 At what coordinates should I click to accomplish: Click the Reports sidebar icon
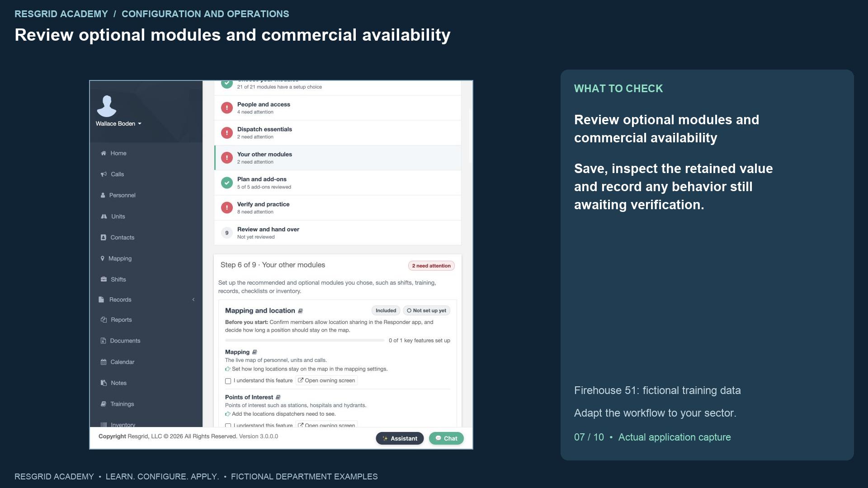pos(104,319)
